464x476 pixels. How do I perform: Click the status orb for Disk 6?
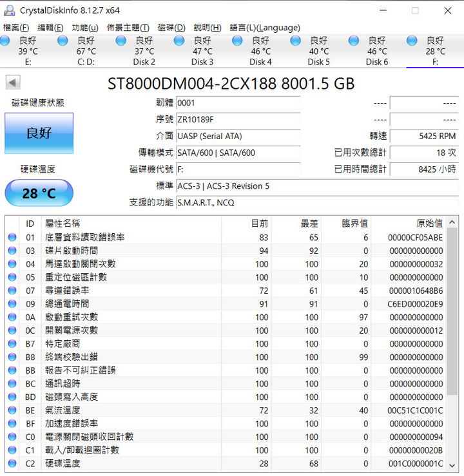point(354,41)
